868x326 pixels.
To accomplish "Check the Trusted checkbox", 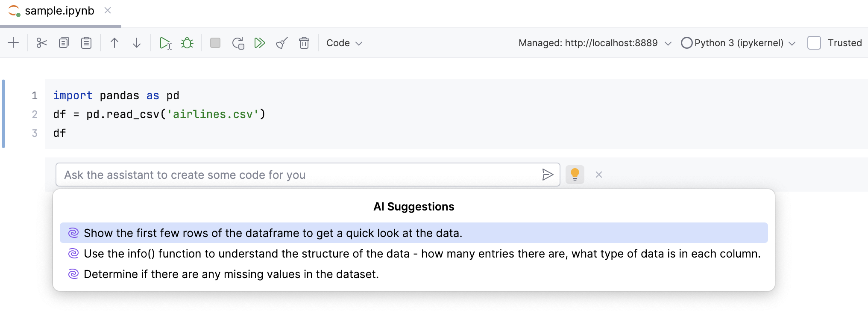I will click(814, 43).
